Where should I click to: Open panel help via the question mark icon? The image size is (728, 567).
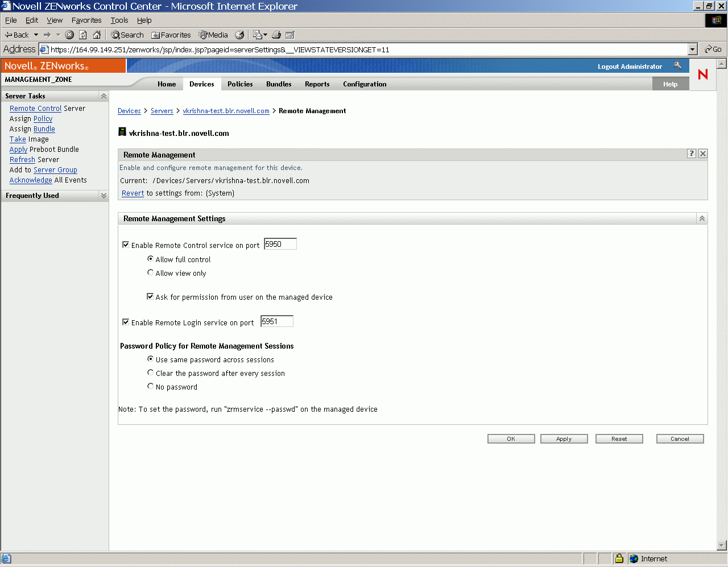pyautogui.click(x=691, y=154)
